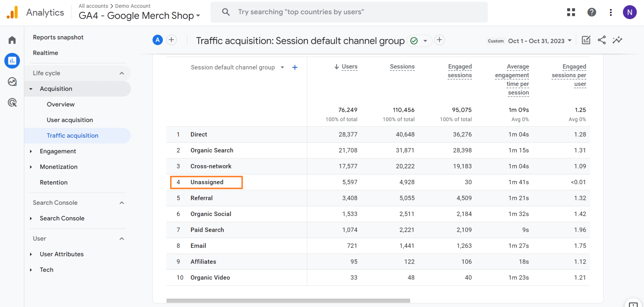Click the horizontal table scrollbar
Image resolution: width=644 pixels, height=307 pixels.
(288, 301)
